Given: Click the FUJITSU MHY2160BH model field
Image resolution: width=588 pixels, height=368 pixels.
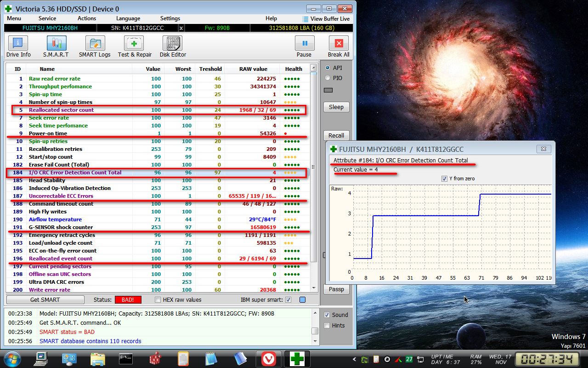Looking at the screenshot, I should (x=50, y=28).
